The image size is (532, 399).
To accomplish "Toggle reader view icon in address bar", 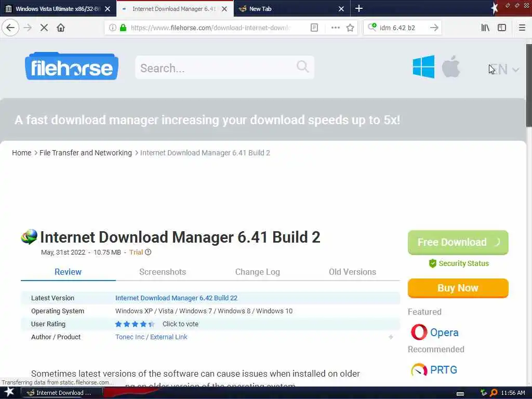I will [x=314, y=28].
